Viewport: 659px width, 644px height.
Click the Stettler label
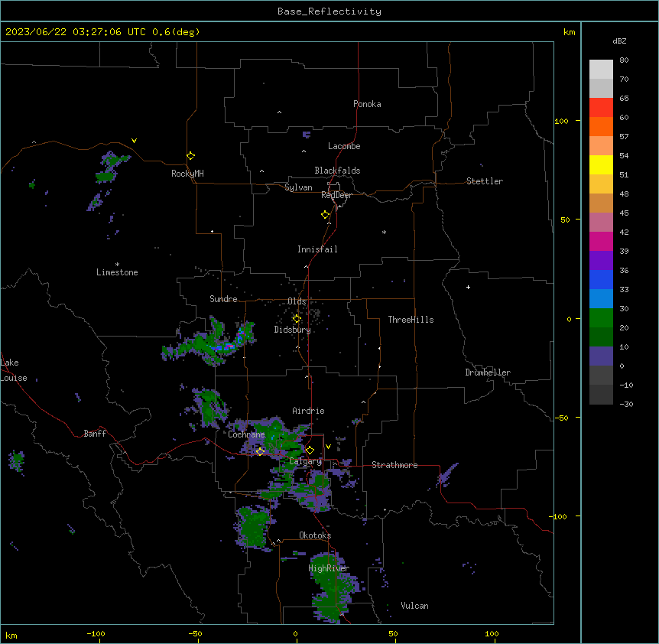(x=485, y=181)
